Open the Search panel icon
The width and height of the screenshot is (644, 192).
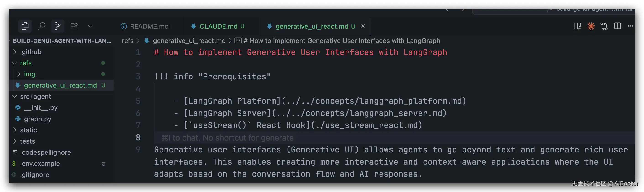(x=42, y=26)
